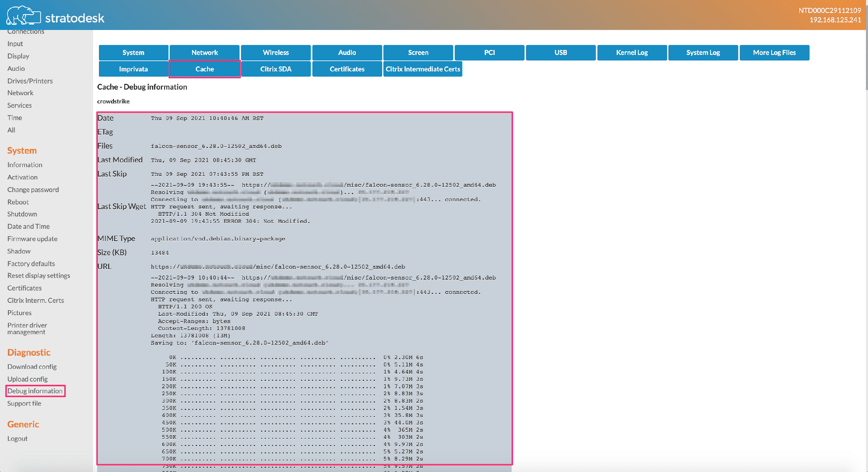868x472 pixels.
Task: Click the Reboot link
Action: point(18,202)
